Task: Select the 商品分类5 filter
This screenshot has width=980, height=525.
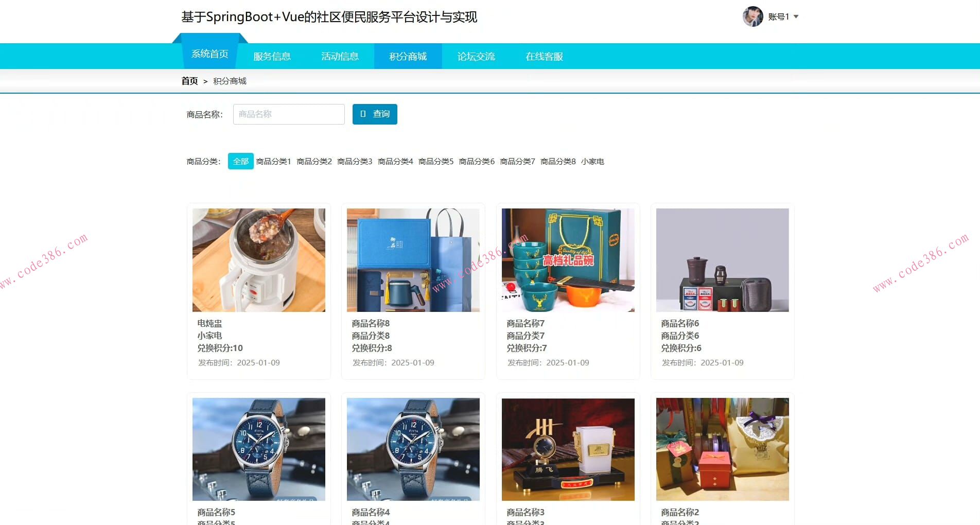Action: 435,161
